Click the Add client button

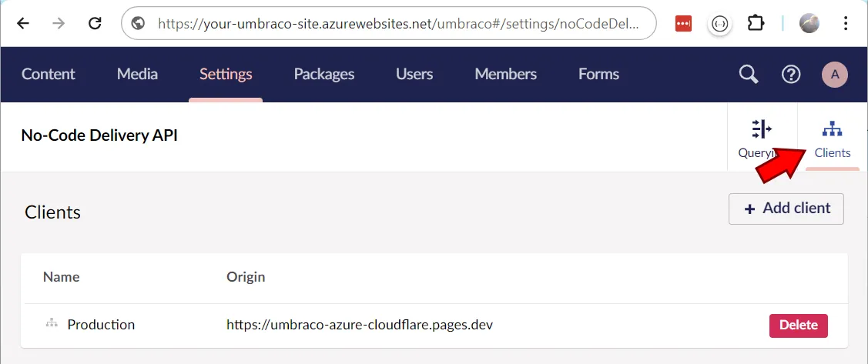tap(786, 209)
